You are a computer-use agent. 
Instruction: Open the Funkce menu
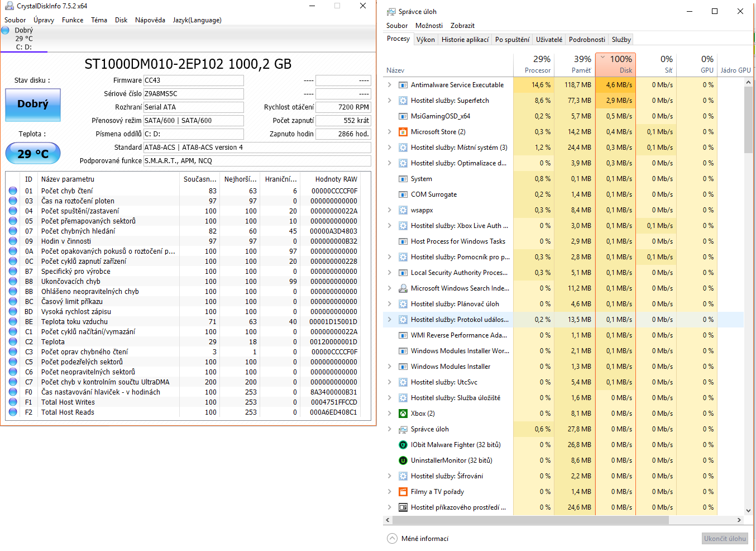(x=73, y=20)
